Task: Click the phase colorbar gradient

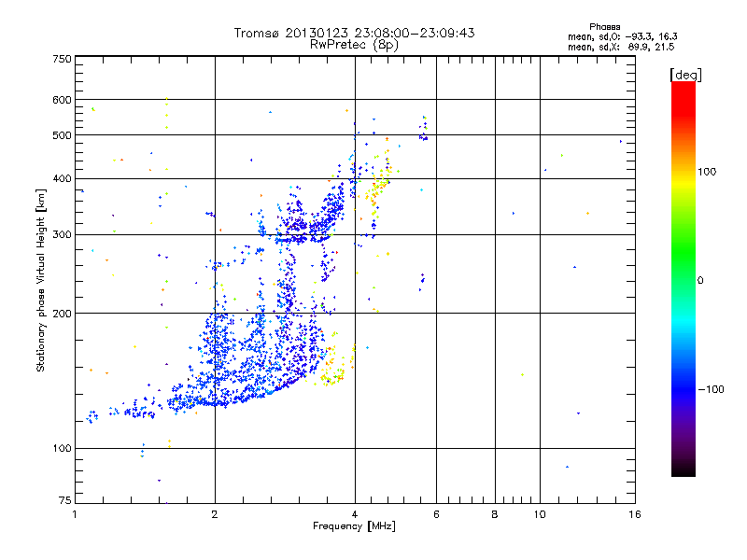Action: click(684, 278)
